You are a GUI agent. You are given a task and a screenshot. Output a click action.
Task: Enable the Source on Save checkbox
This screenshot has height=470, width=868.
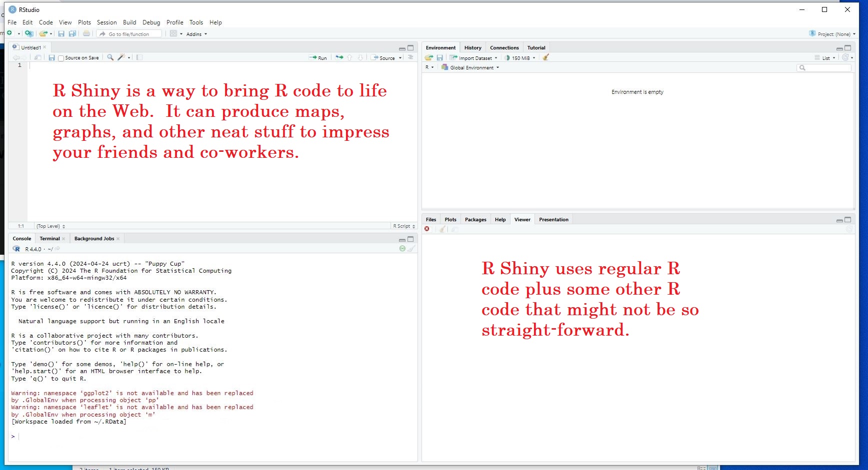[61, 58]
